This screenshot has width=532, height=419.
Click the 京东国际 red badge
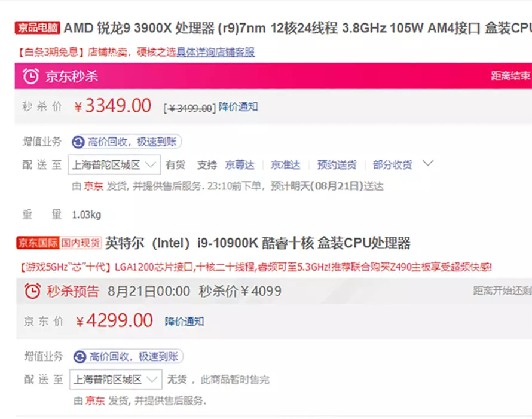coord(38,243)
